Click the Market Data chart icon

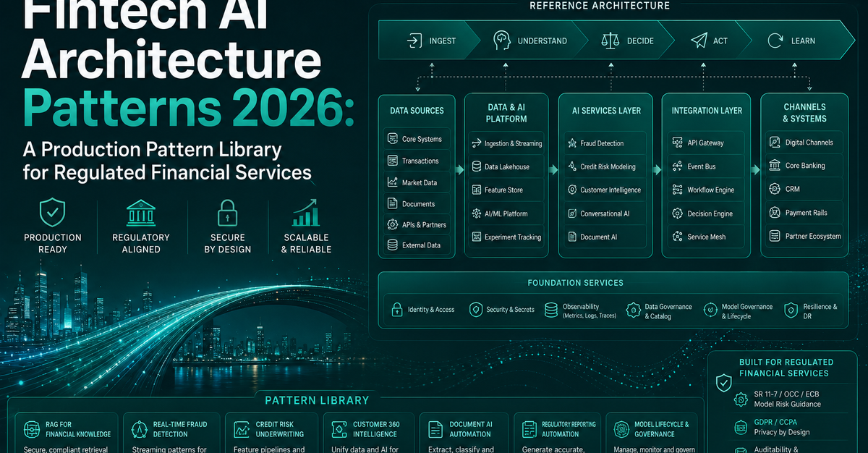tap(393, 182)
